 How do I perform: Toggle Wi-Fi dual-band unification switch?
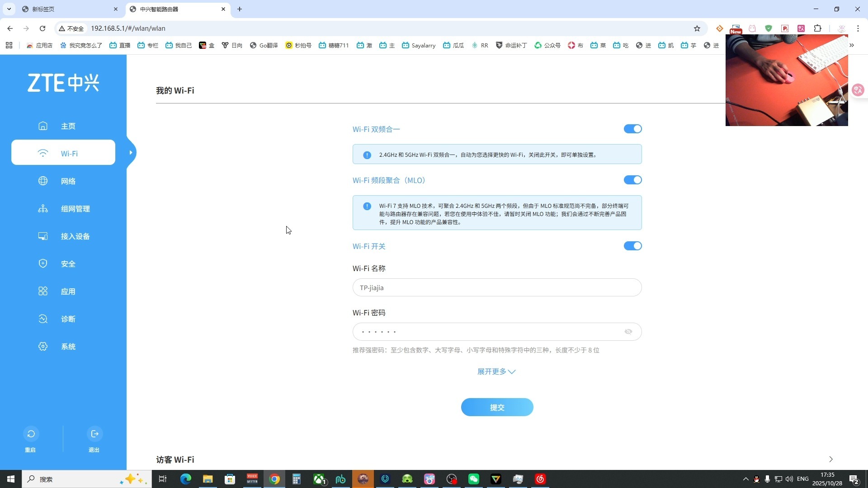[632, 129]
